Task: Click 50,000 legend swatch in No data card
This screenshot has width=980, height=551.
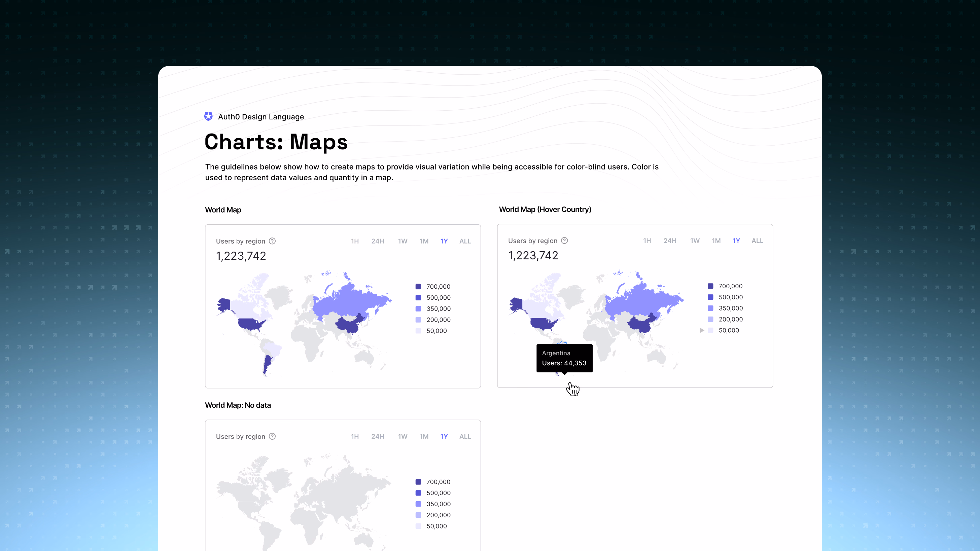Action: coord(418,526)
